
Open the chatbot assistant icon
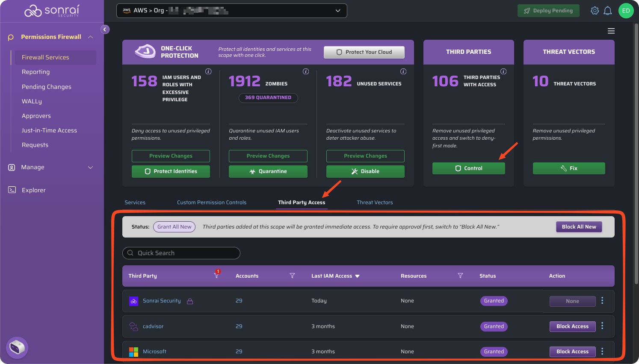(x=17, y=347)
